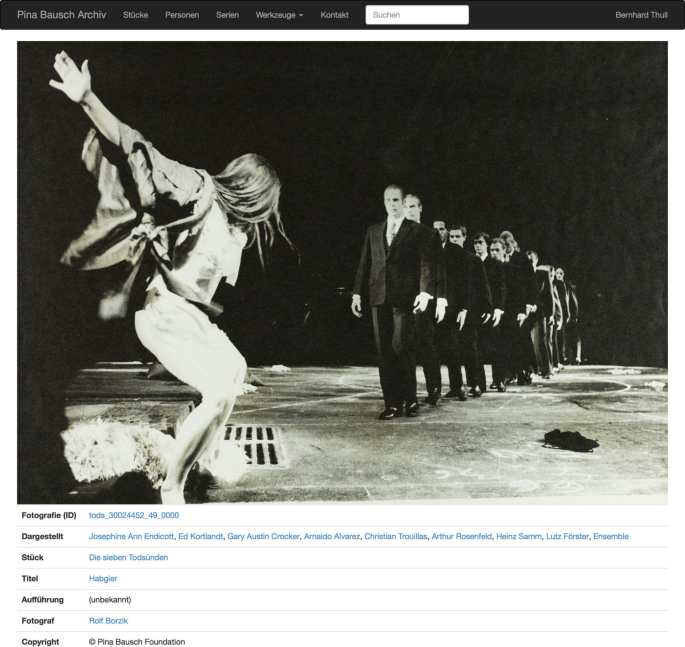Select the © Pina Bausch Foundation text
The image size is (685, 647).
click(137, 642)
